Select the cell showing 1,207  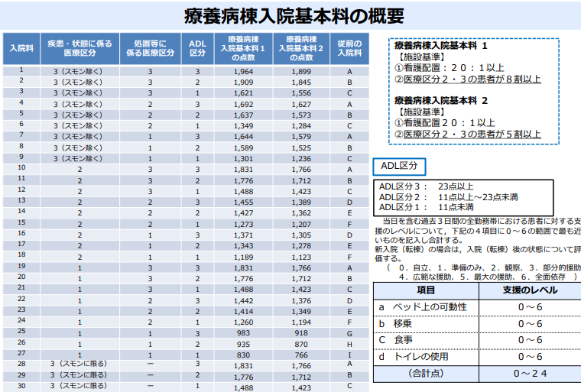pyautogui.click(x=301, y=225)
